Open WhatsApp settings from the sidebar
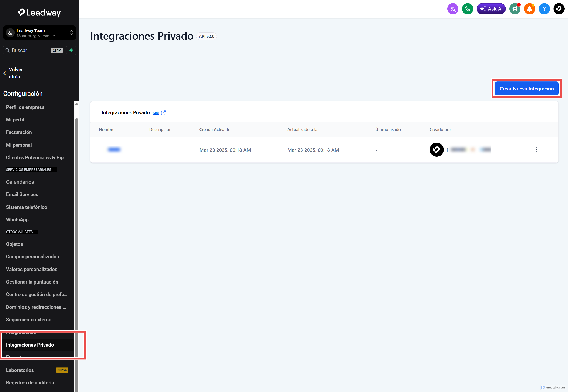568x392 pixels. coord(17,220)
